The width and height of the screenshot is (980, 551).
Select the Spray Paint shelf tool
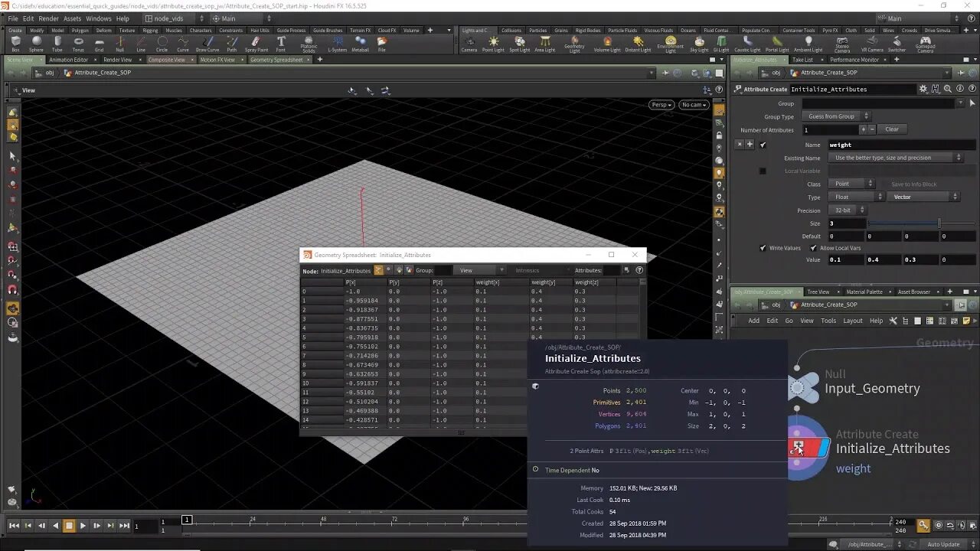tap(256, 44)
